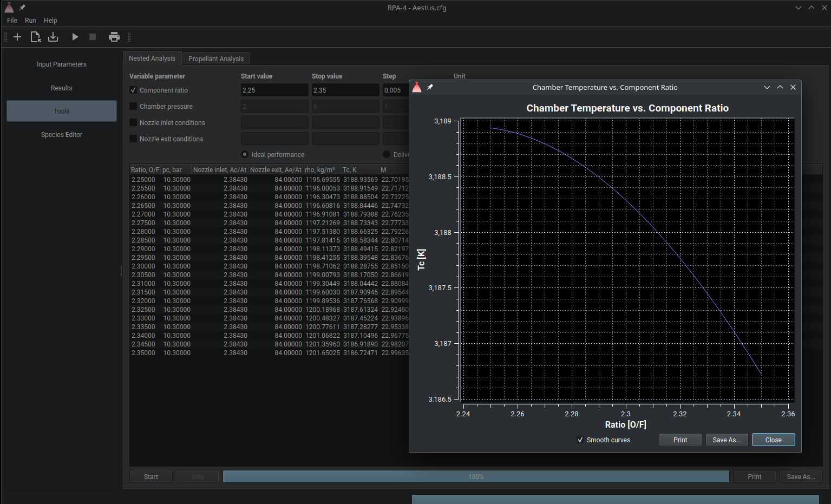Viewport: 831px width, 504px height.
Task: Check the Nozzle exit conditions checkbox
Action: tap(133, 139)
